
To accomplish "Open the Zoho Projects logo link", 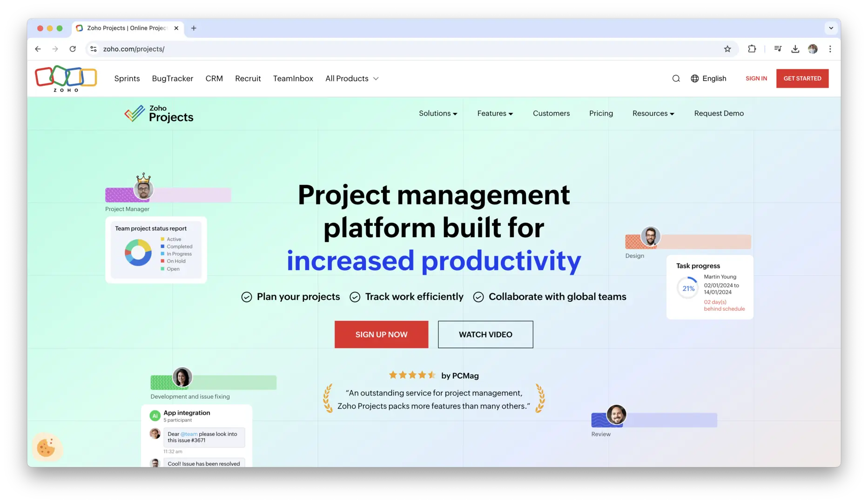I will [159, 114].
